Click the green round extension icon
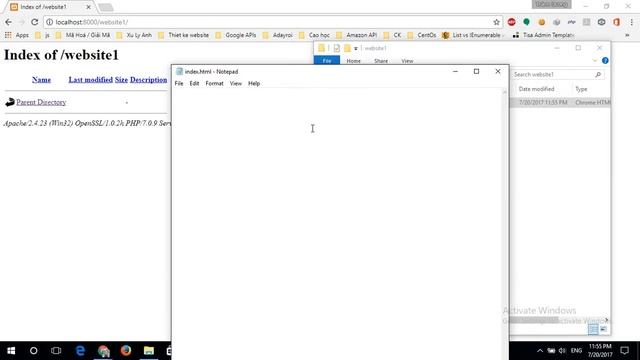The width and height of the screenshot is (640, 360). [527, 22]
